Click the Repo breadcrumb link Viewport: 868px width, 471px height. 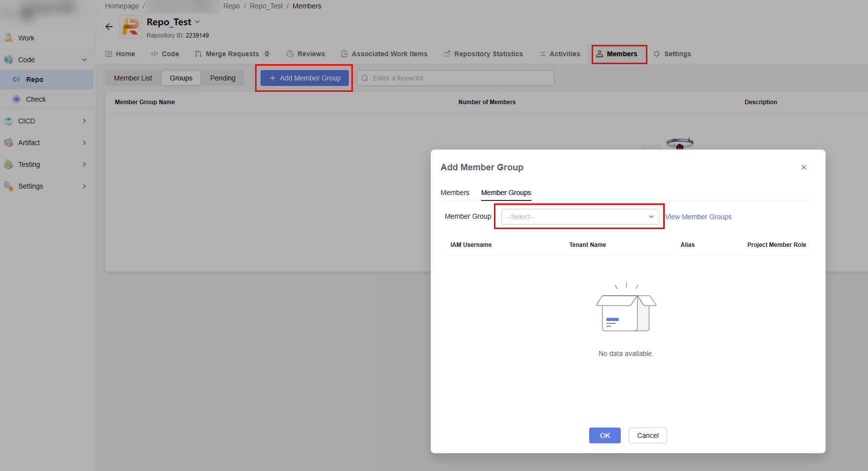coord(231,6)
